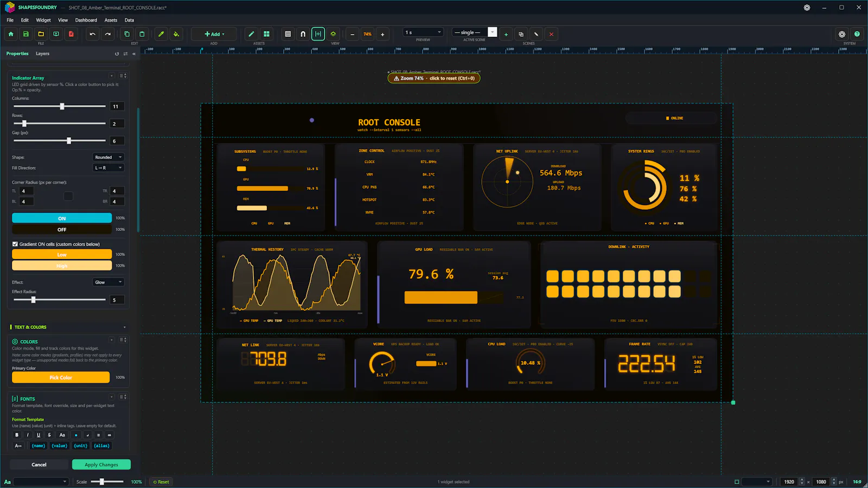Open the preview interval 1 s dropdown
The image size is (868, 488).
tap(423, 33)
